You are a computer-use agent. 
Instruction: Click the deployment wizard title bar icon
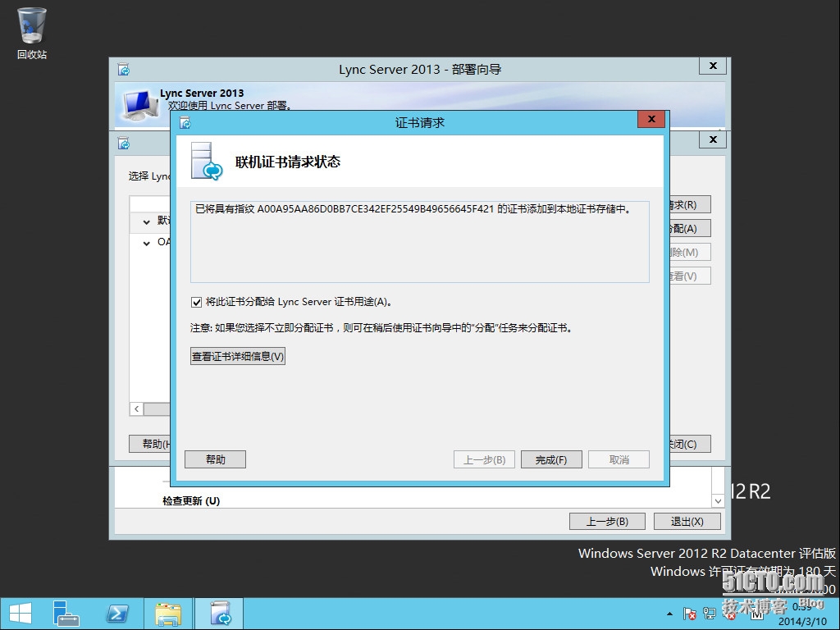point(124,70)
